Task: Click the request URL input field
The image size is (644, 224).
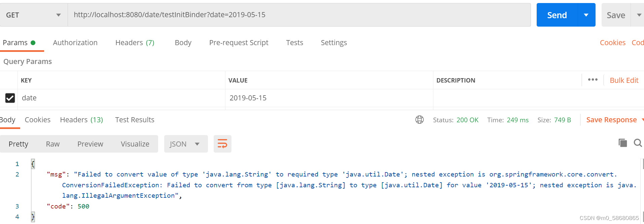Action: [299, 15]
